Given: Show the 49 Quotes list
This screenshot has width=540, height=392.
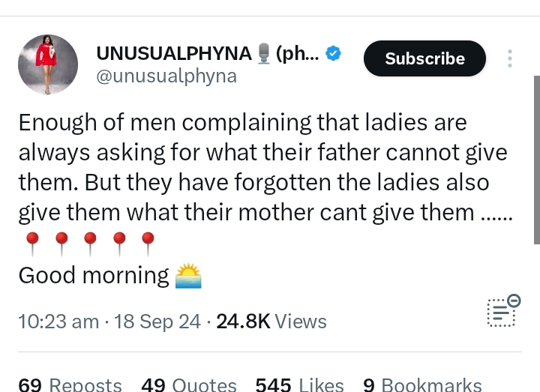Looking at the screenshot, I should 189,385.
